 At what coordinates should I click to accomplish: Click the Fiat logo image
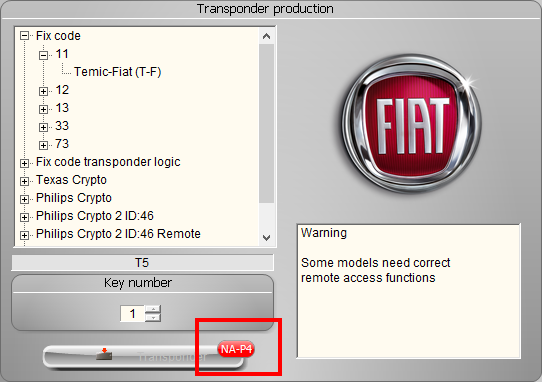click(411, 123)
